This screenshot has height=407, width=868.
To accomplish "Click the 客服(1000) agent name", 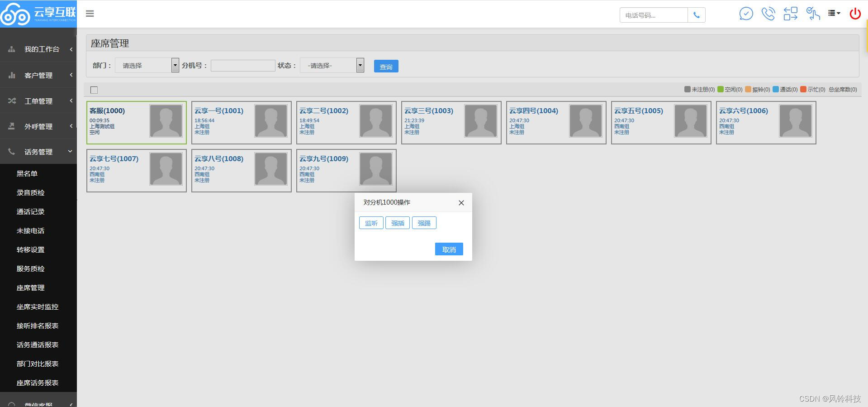I will tap(107, 110).
